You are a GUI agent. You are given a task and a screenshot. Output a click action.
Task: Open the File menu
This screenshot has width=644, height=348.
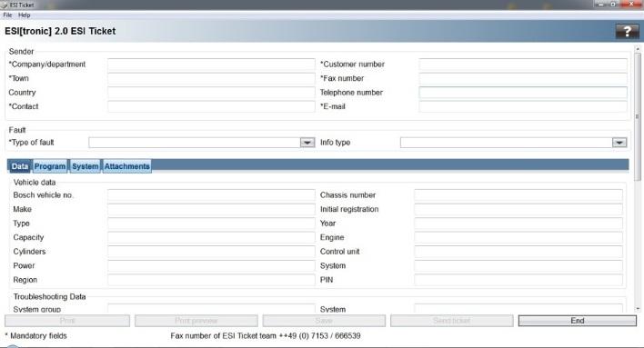pos(7,15)
